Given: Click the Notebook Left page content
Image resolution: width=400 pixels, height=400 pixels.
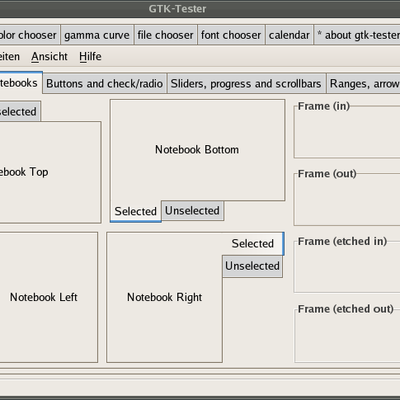Looking at the screenshot, I should point(49,297).
